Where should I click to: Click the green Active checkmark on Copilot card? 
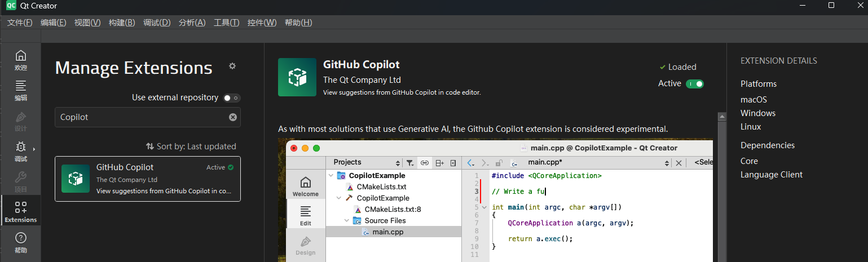pyautogui.click(x=231, y=167)
